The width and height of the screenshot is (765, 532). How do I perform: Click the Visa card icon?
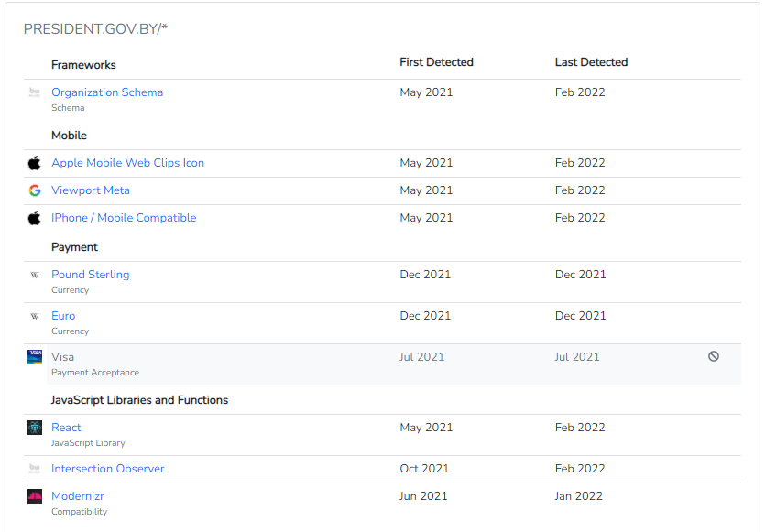[35, 357]
